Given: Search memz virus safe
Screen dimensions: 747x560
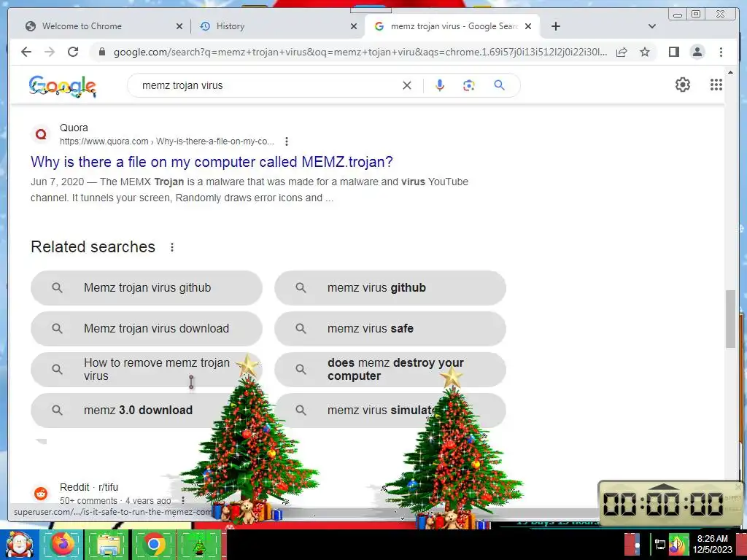Looking at the screenshot, I should tap(390, 329).
